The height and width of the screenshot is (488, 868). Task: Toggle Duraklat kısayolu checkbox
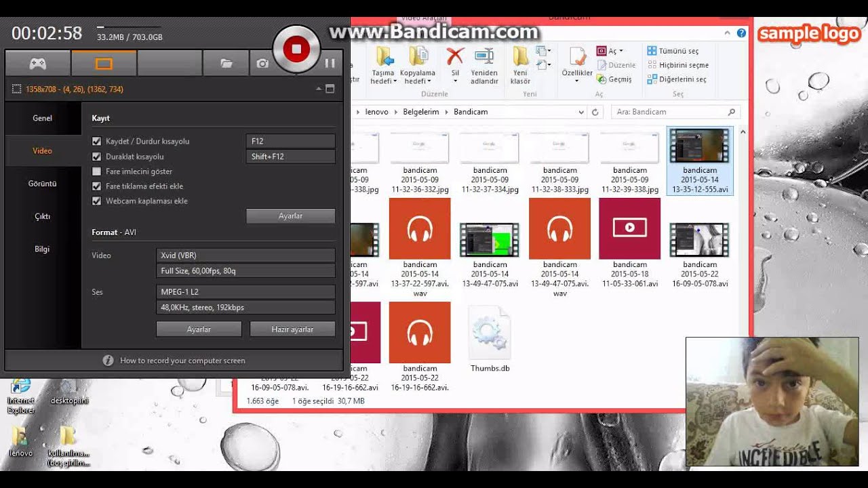click(x=96, y=157)
